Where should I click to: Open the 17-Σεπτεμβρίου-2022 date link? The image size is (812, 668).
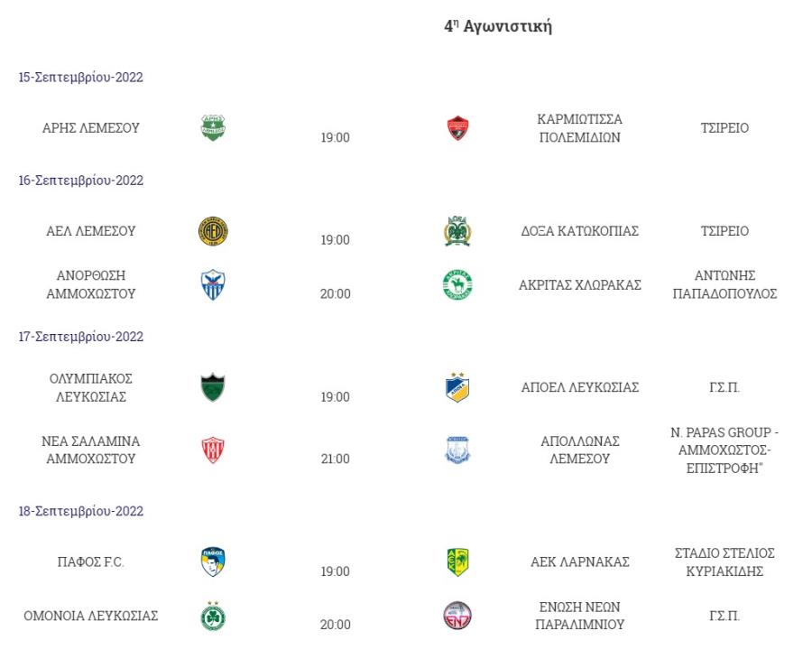click(x=81, y=337)
